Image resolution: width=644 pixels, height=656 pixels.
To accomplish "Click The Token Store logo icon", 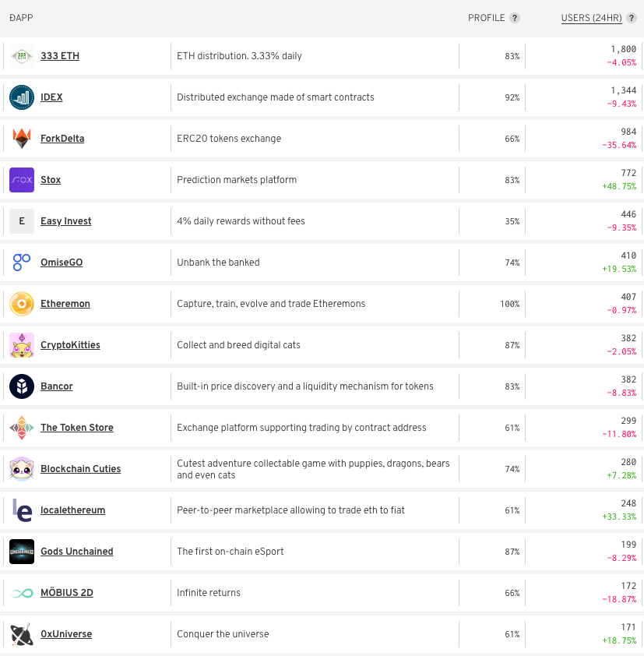I will click(x=22, y=428).
